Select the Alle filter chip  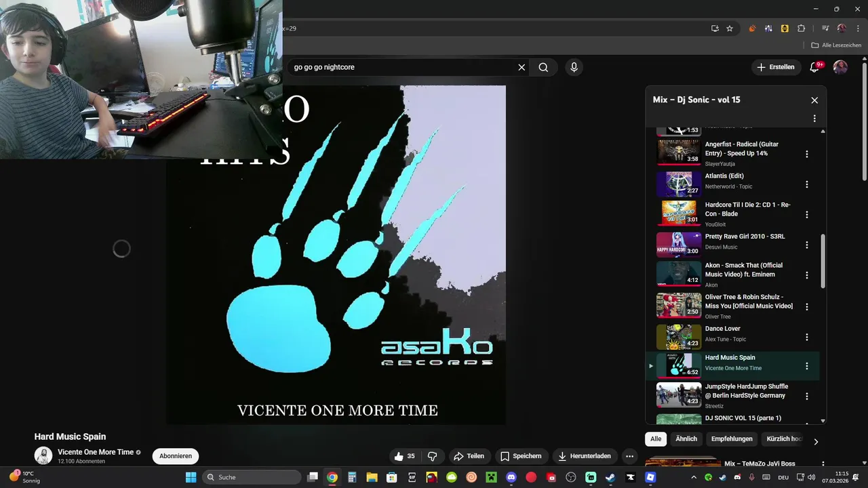(x=656, y=439)
